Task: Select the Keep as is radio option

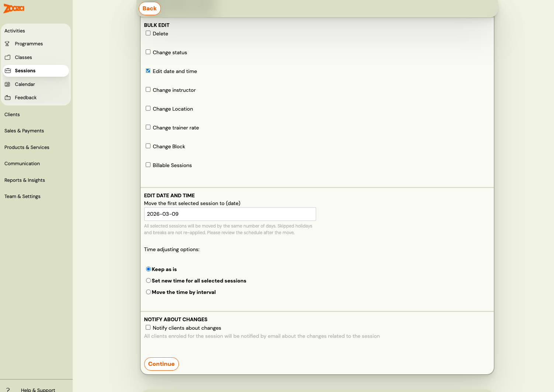Action: coord(148,269)
